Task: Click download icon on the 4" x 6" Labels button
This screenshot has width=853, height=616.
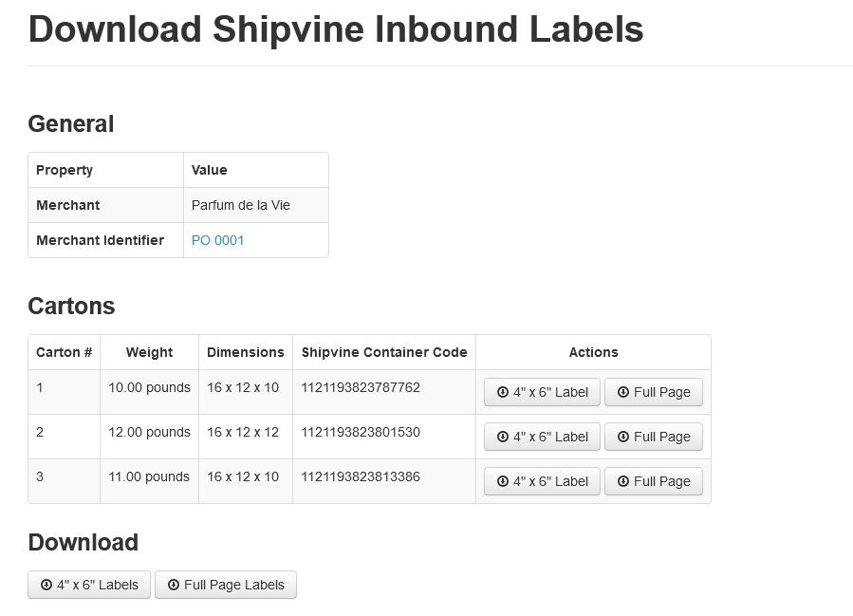Action: 46,585
